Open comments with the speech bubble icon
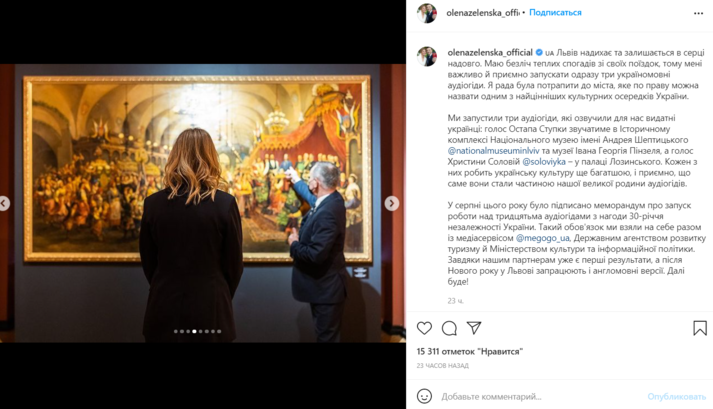The image size is (713, 409). (x=449, y=328)
